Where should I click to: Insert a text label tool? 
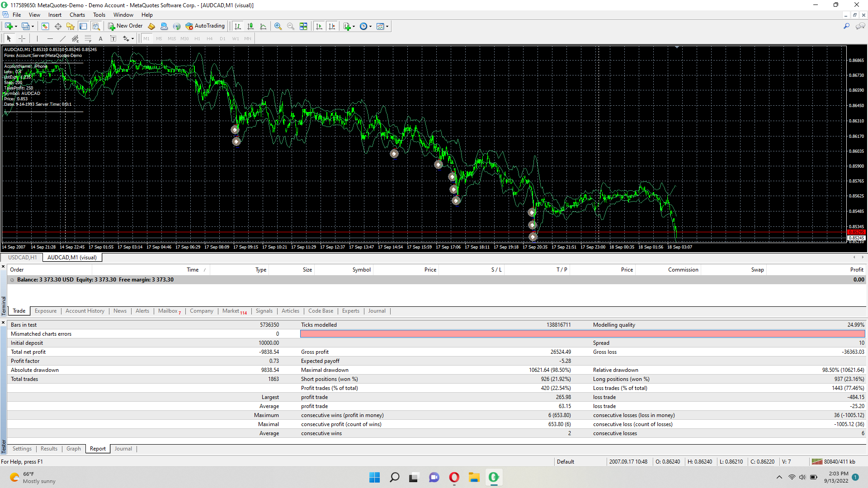pos(100,38)
